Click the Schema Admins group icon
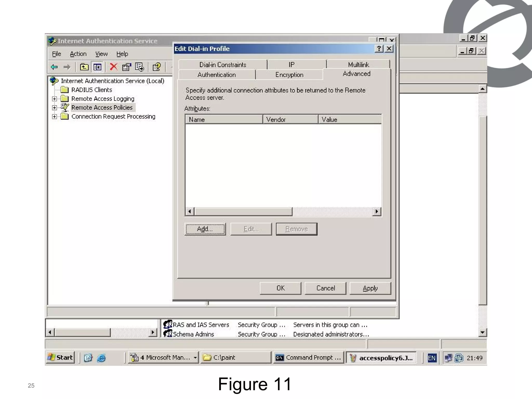Image resolution: width=532 pixels, height=399 pixels. coord(168,334)
